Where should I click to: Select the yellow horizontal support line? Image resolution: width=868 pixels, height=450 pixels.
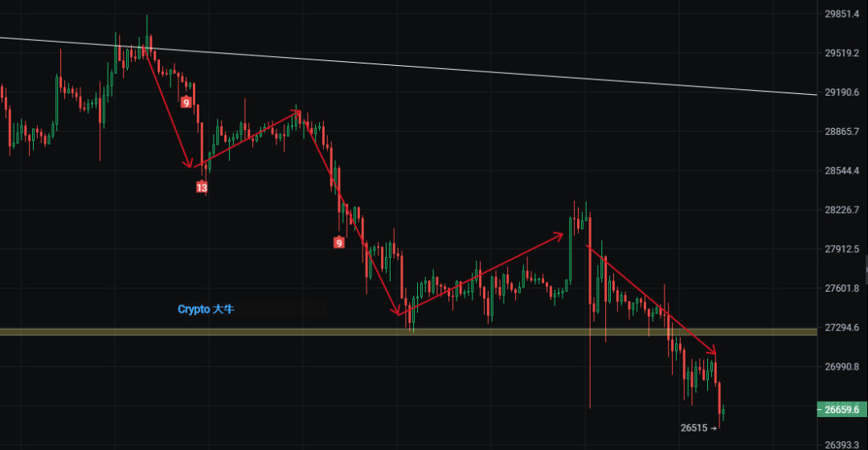pyautogui.click(x=408, y=332)
